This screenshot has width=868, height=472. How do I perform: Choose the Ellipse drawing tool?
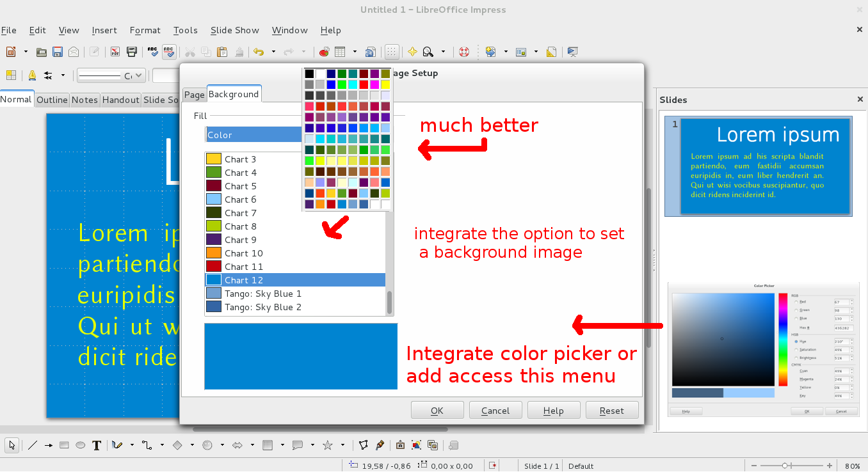point(80,445)
